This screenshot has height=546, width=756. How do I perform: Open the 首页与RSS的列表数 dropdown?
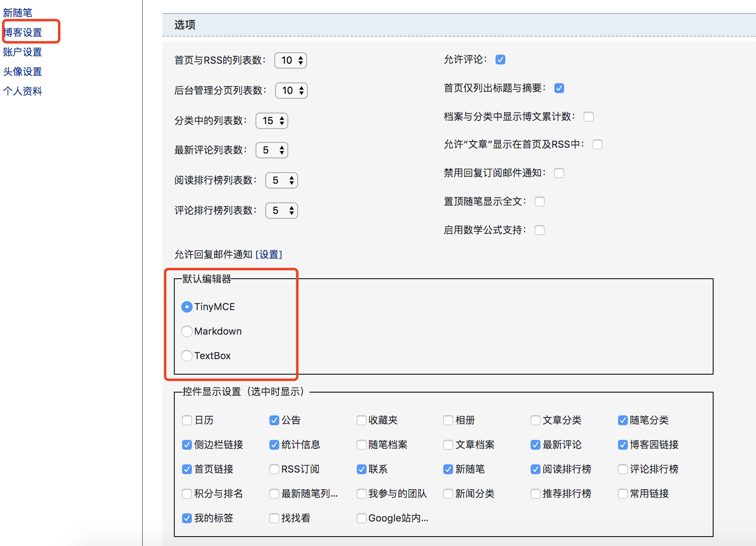[x=291, y=60]
